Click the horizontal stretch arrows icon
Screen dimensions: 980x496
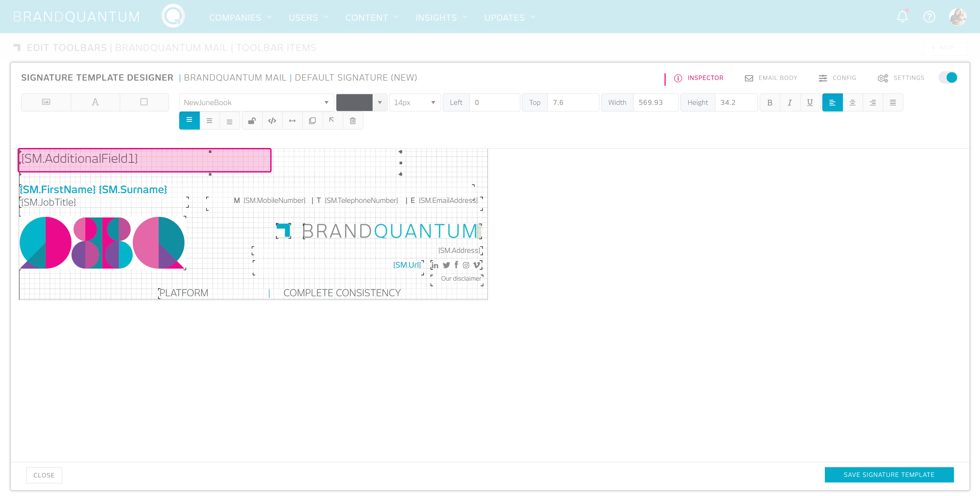pyautogui.click(x=292, y=121)
